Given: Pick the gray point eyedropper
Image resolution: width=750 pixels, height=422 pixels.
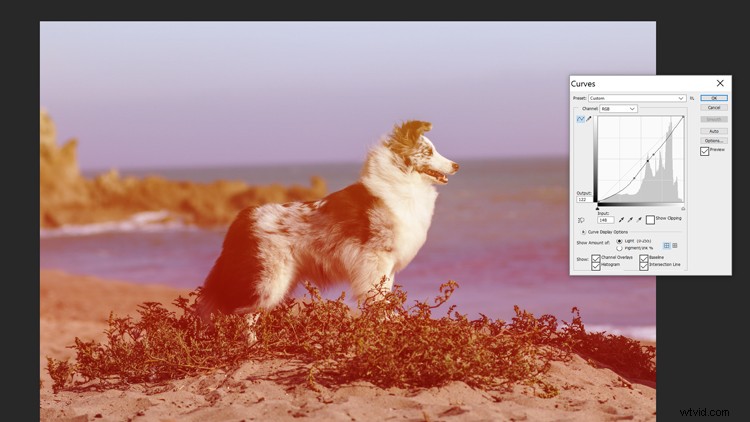Looking at the screenshot, I should click(630, 220).
